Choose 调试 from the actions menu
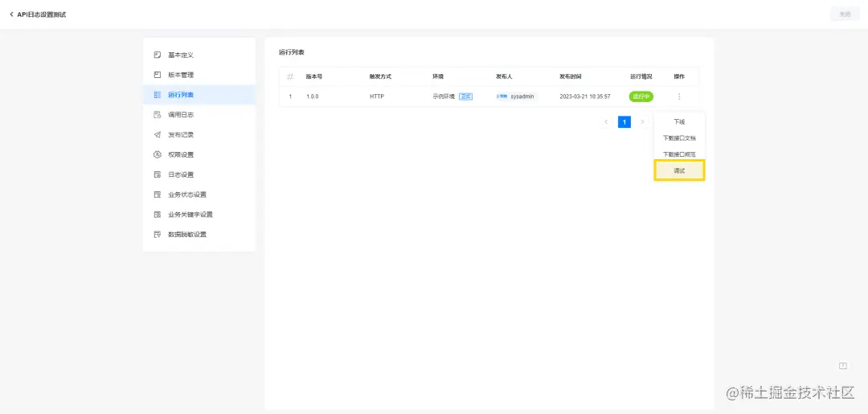868x414 pixels. coord(679,170)
